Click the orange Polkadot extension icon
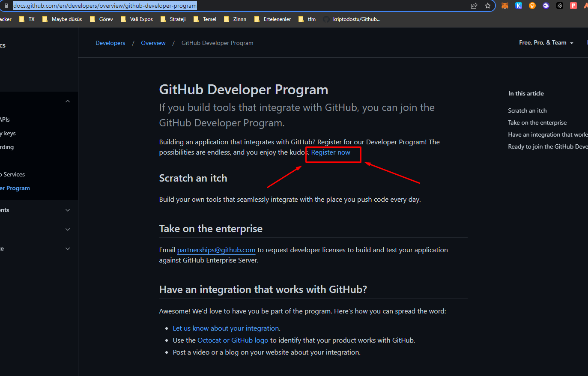 tap(532, 6)
